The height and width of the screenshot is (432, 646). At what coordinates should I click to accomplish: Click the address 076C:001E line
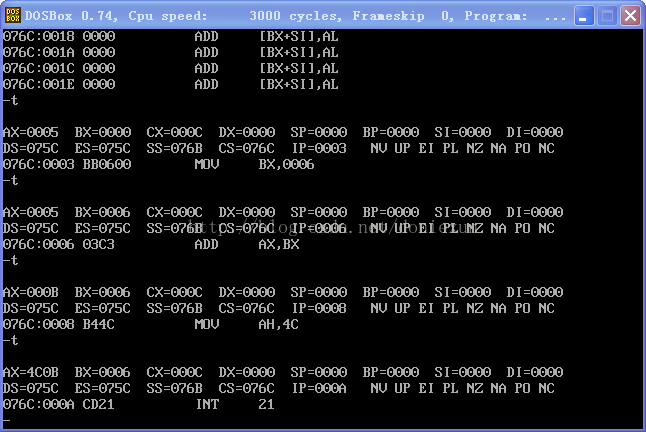(171, 84)
